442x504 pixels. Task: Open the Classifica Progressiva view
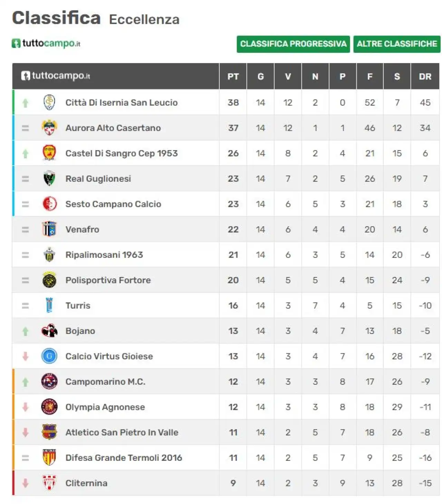pos(293,44)
